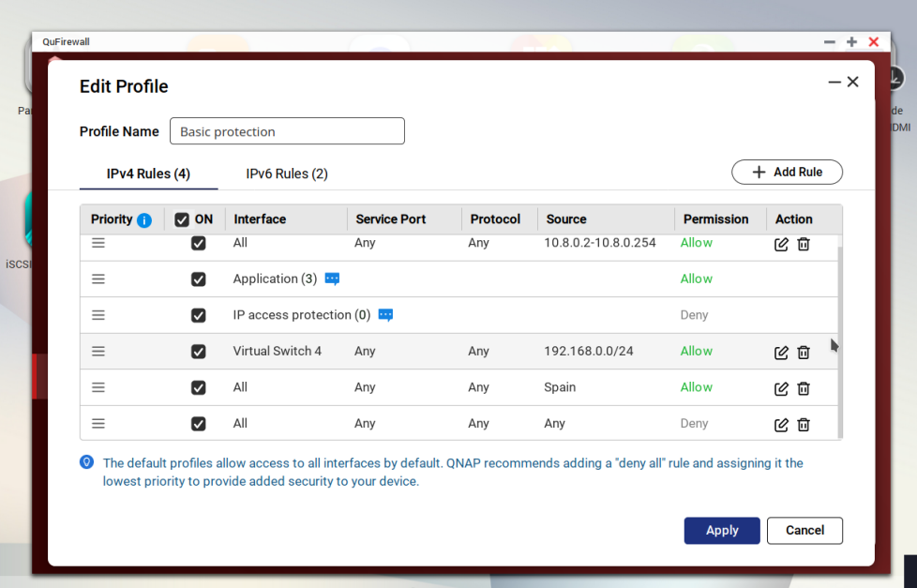The width and height of the screenshot is (917, 588).
Task: Select the IPv4 Rules (4) tab
Action: click(148, 173)
